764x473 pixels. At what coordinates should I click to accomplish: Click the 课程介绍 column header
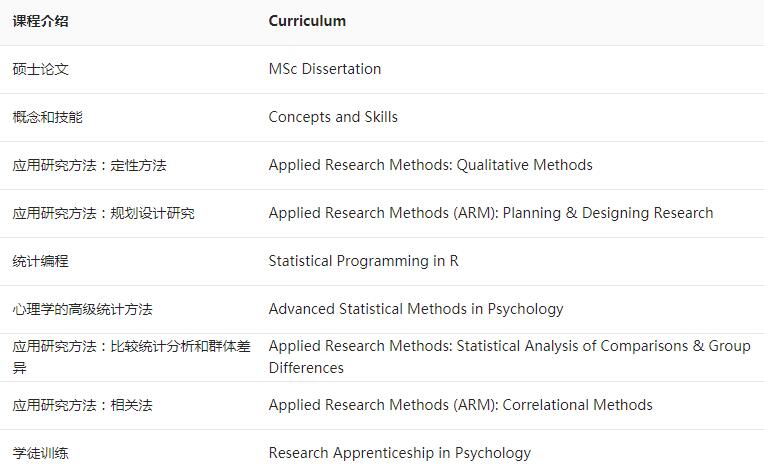(x=41, y=21)
